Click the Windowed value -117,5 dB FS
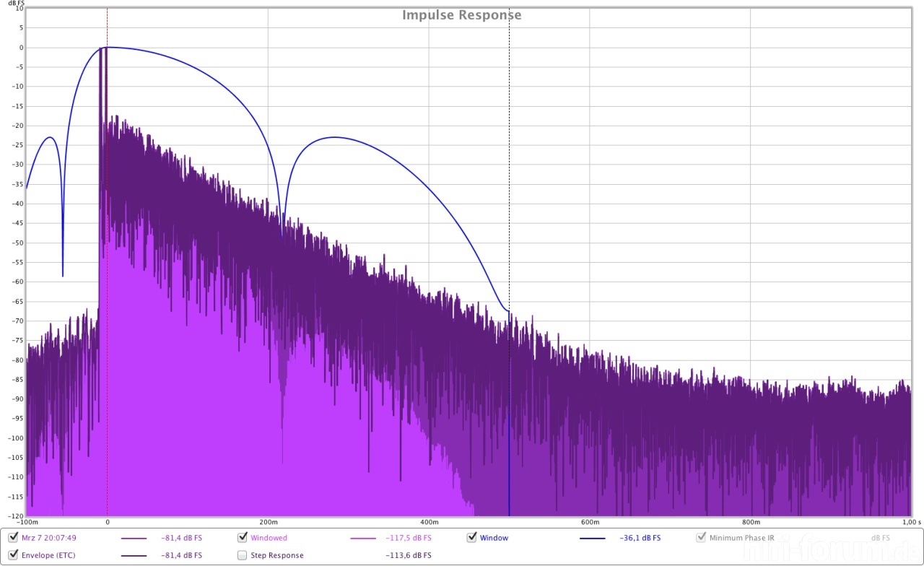924x566 pixels. [x=409, y=538]
